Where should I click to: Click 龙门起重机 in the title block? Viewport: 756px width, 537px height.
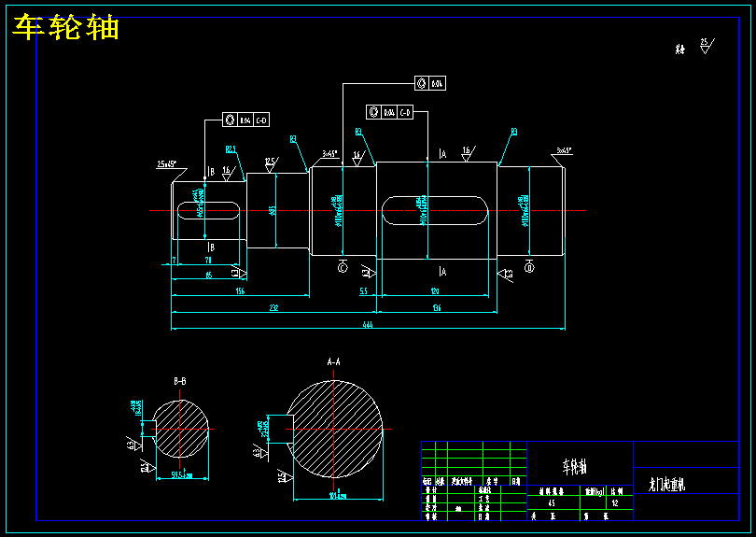coord(666,484)
